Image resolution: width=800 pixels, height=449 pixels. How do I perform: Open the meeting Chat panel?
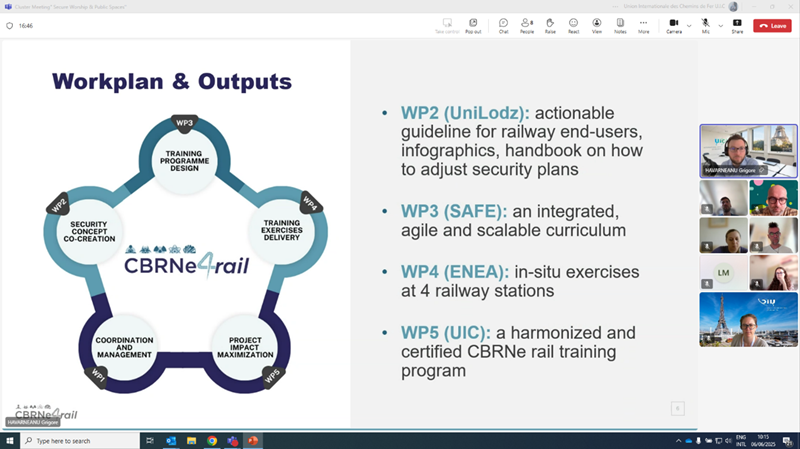[x=503, y=25]
